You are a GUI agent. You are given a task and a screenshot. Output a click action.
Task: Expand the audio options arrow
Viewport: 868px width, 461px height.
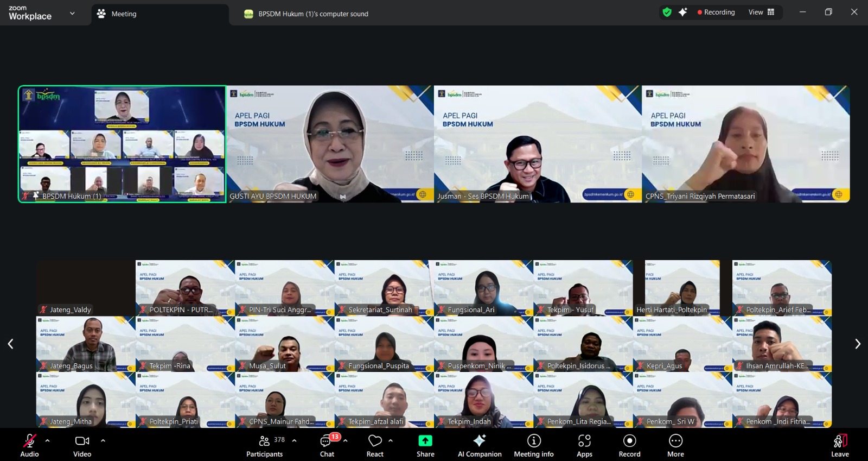[48, 440]
